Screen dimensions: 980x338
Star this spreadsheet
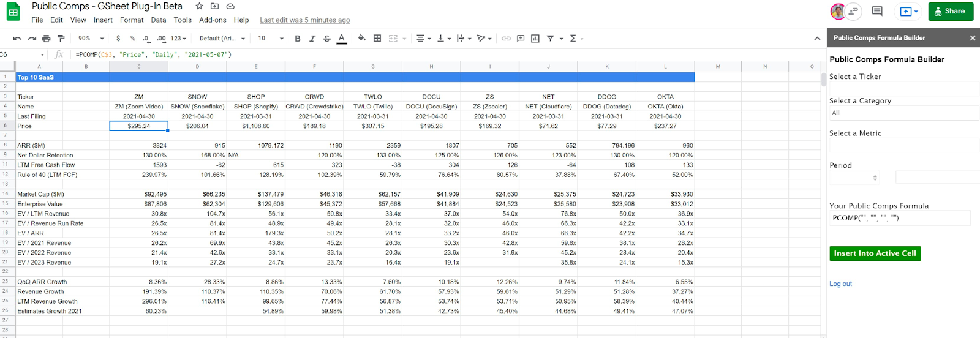[x=199, y=6]
